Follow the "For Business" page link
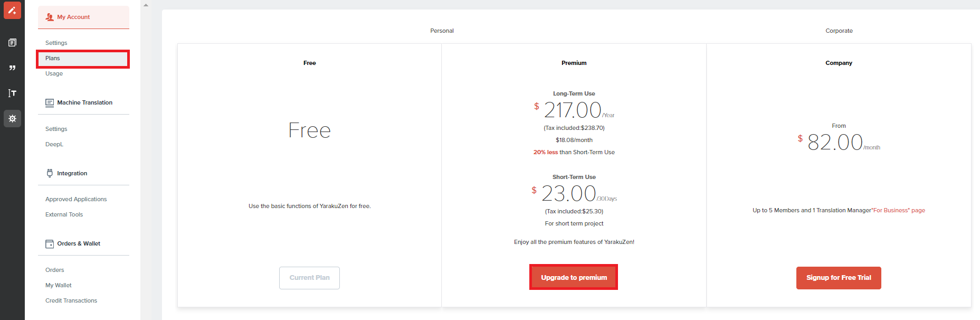The image size is (980, 320). [898, 210]
